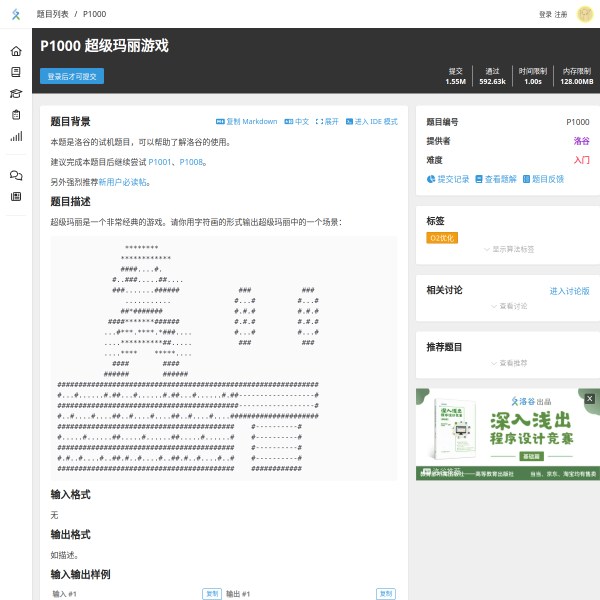
Task: Click 复制 Markdown link
Action: click(x=246, y=121)
